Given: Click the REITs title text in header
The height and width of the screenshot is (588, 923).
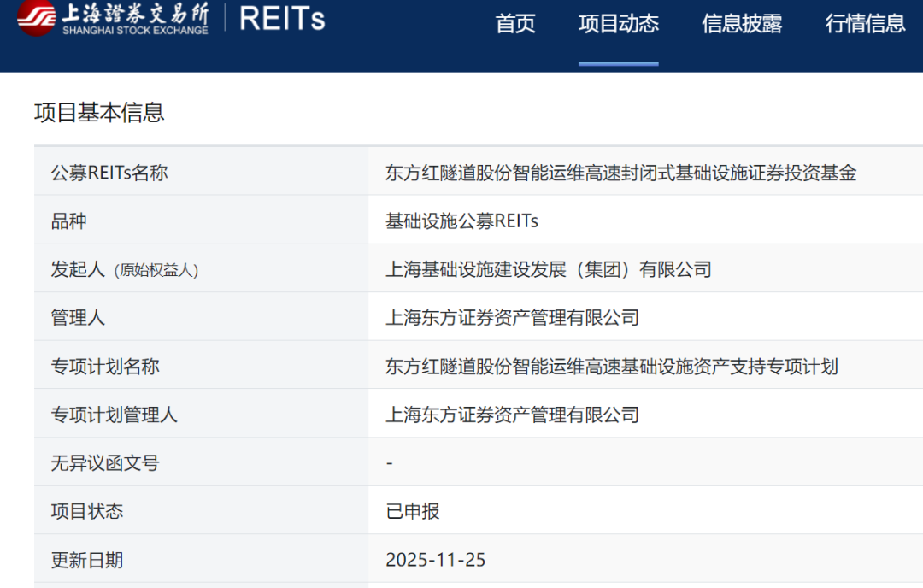Looking at the screenshot, I should tap(282, 19).
